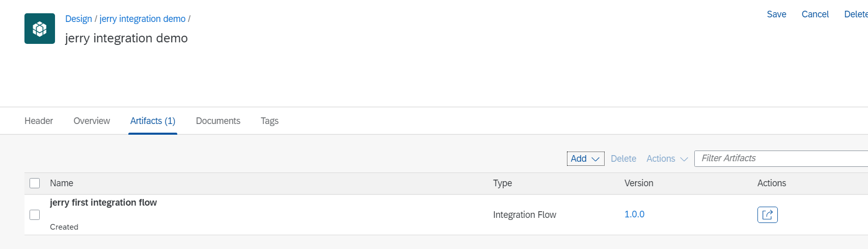Open the jerry first integration flow artifact name
868x249 pixels.
point(103,203)
